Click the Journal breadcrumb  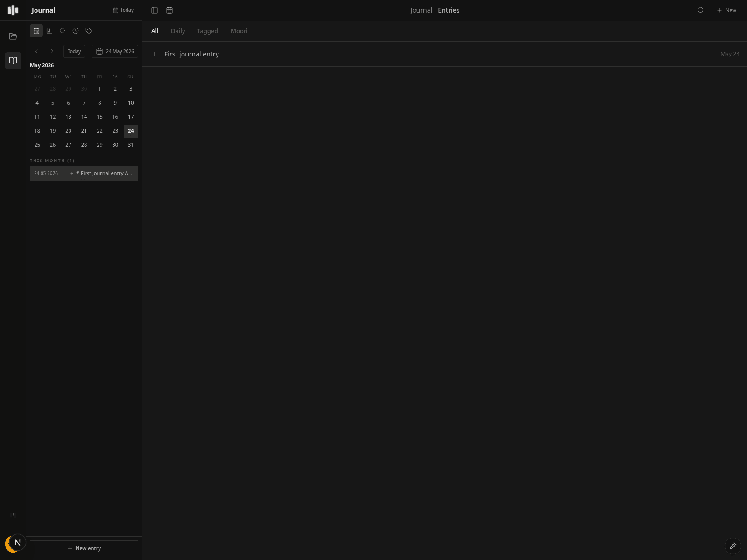pos(421,10)
